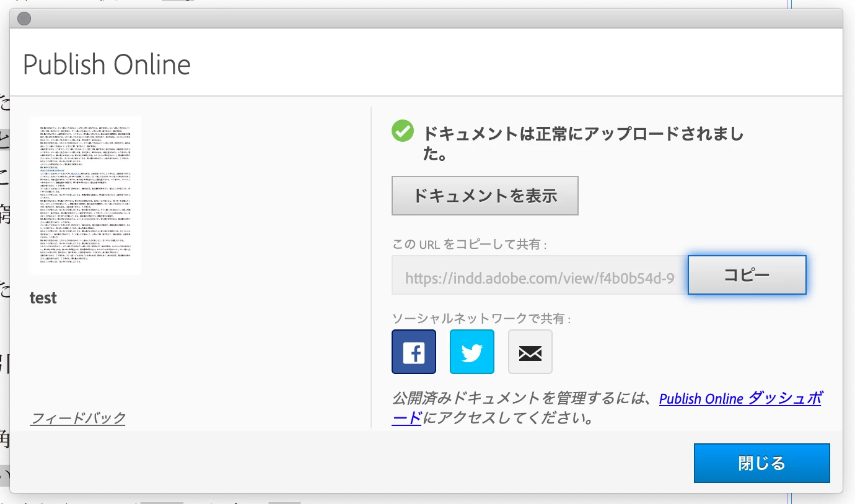Click the Publish Online dialog heading
The width and height of the screenshot is (855, 504).
pyautogui.click(x=107, y=65)
